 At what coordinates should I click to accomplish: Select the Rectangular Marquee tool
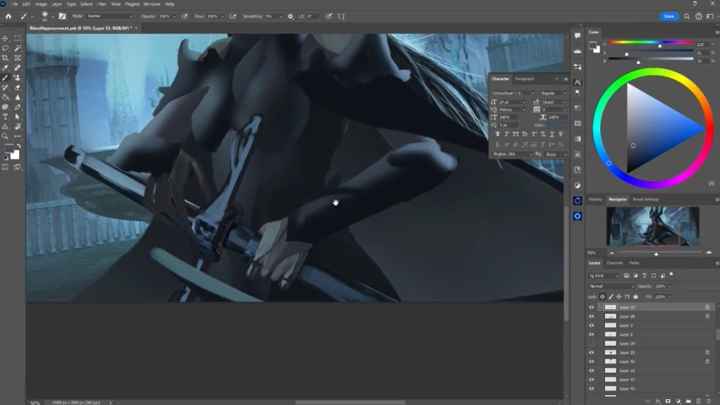click(17, 39)
